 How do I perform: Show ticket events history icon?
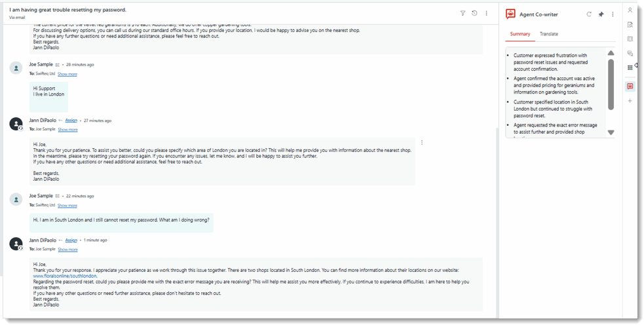(474, 14)
